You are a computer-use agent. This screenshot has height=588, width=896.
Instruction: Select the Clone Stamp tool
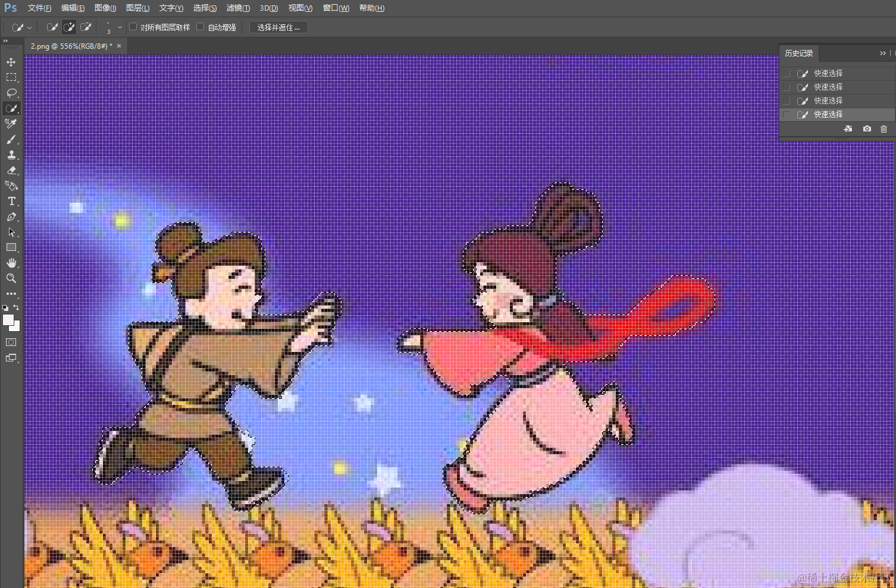(x=11, y=155)
